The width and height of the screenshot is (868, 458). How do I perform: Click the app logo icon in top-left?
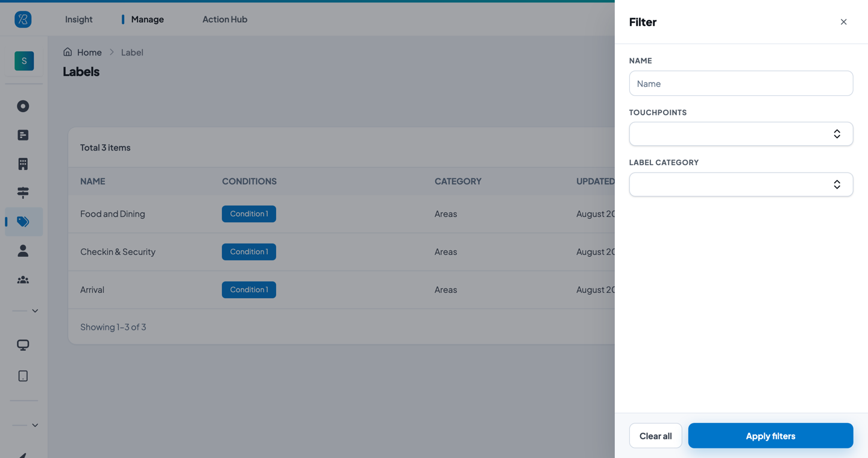click(x=23, y=19)
